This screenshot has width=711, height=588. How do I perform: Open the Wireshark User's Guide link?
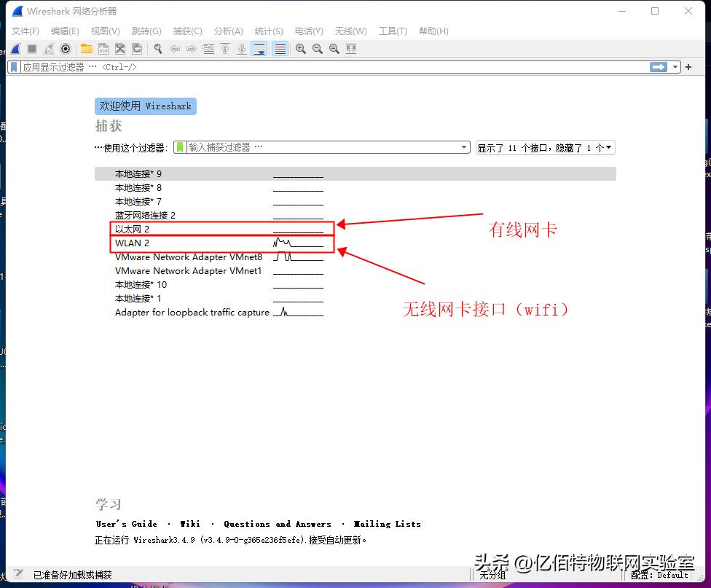[125, 523]
